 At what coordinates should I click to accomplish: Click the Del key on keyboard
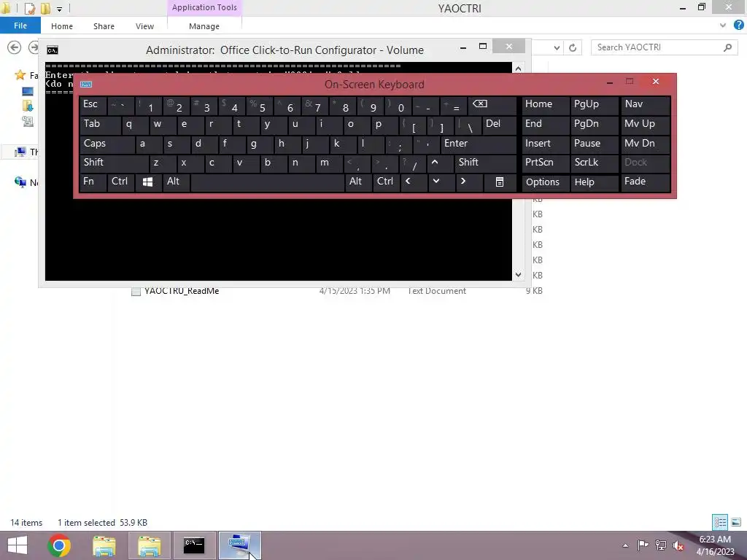pyautogui.click(x=499, y=125)
